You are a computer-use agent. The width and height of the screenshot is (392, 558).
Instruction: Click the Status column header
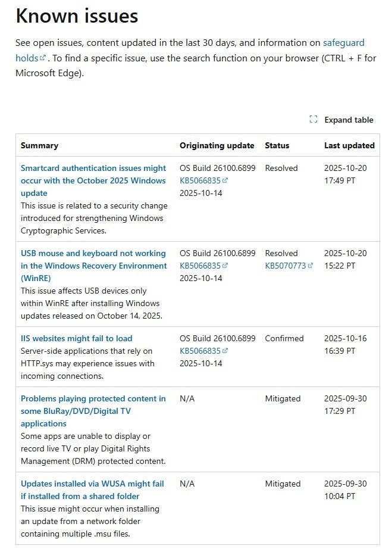tap(277, 145)
